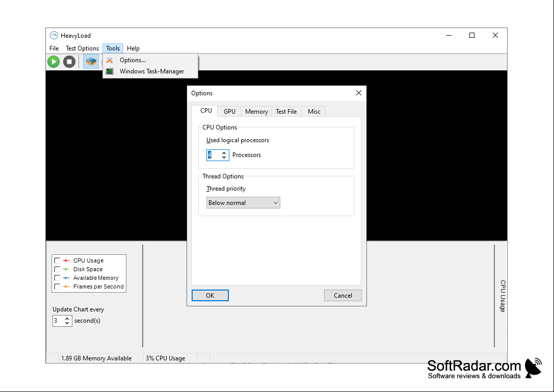Stop the running test with the stop button
This screenshot has width=554, height=392.
(x=69, y=62)
